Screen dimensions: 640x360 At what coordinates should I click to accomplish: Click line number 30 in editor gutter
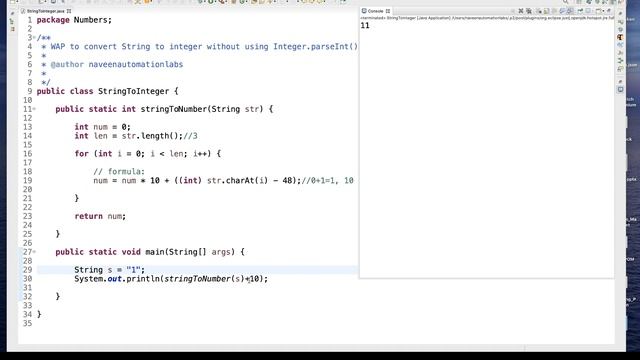(27, 279)
